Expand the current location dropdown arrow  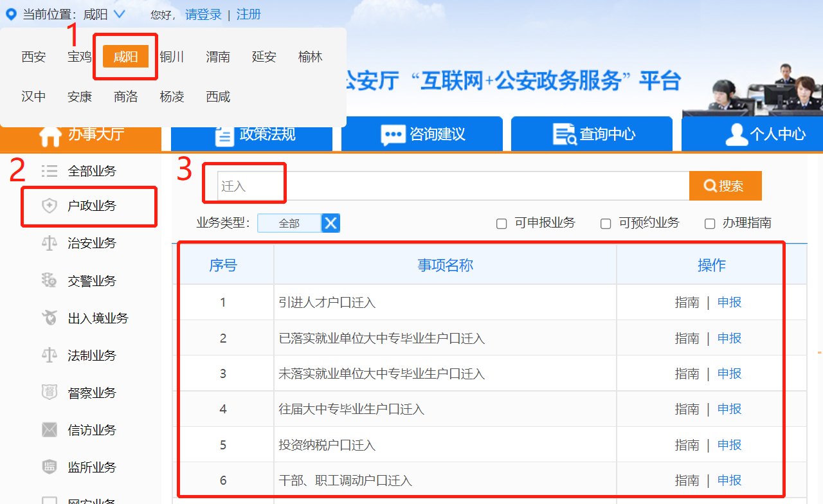pos(119,14)
